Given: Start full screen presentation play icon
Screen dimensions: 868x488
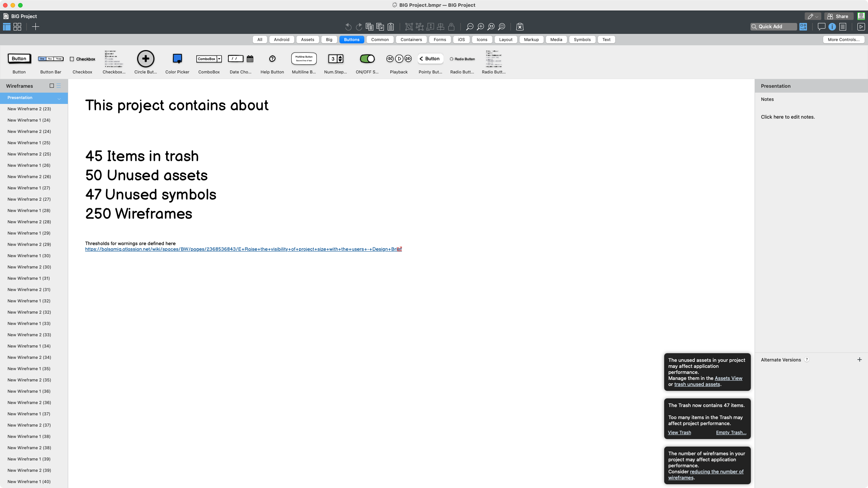Looking at the screenshot, I should pyautogui.click(x=861, y=27).
